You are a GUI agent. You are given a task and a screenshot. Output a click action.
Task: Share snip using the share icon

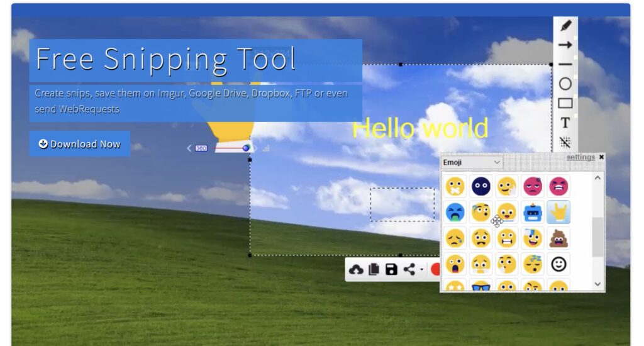409,270
